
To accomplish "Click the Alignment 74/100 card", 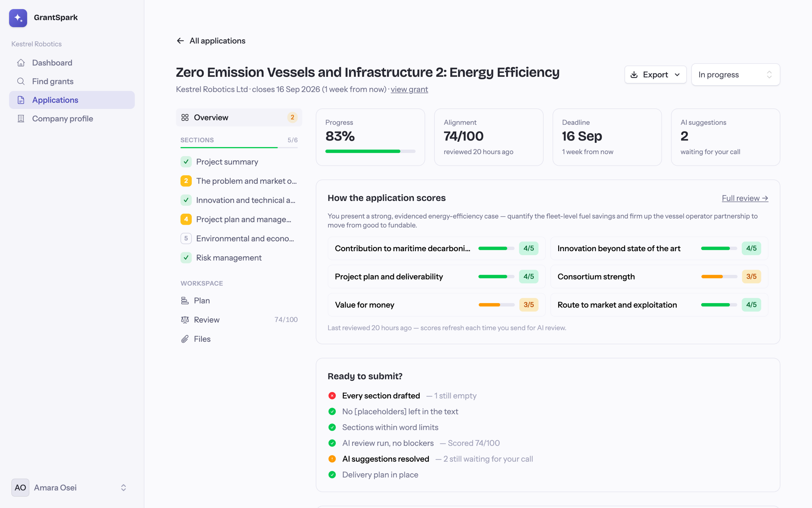I will tap(489, 137).
